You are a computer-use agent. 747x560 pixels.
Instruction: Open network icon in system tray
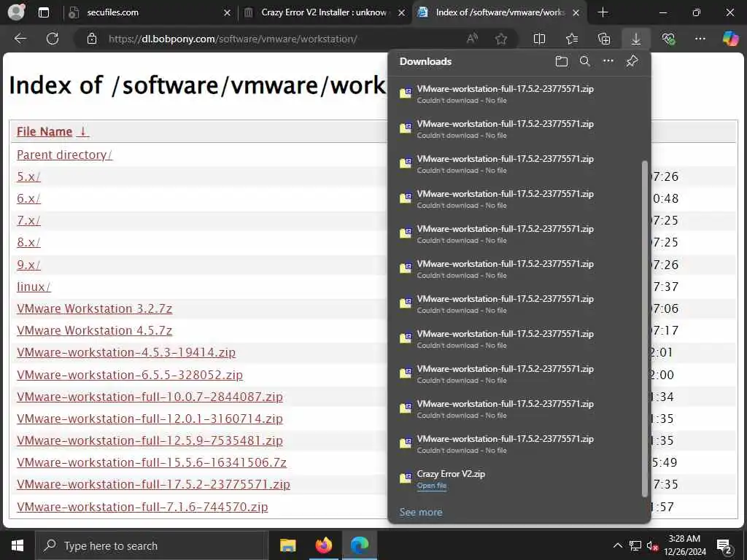pyautogui.click(x=635, y=545)
